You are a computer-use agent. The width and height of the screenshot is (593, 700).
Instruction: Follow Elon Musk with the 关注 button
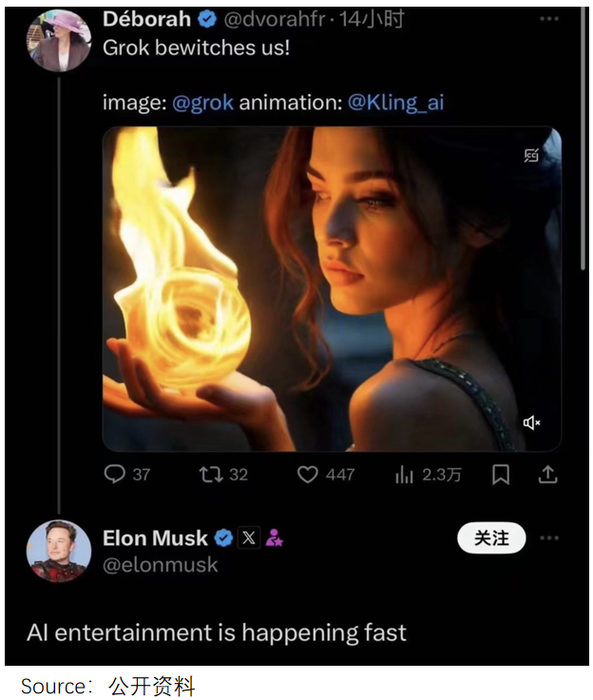[492, 538]
